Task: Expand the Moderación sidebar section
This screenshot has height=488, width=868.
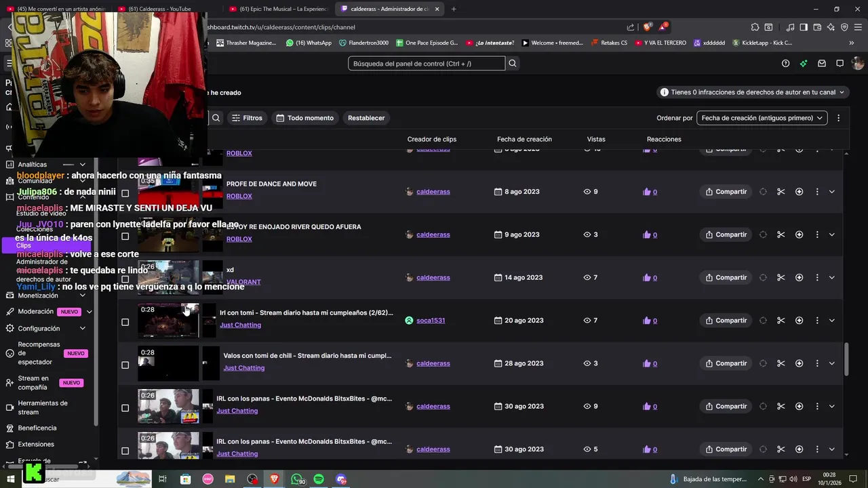Action: [89, 312]
